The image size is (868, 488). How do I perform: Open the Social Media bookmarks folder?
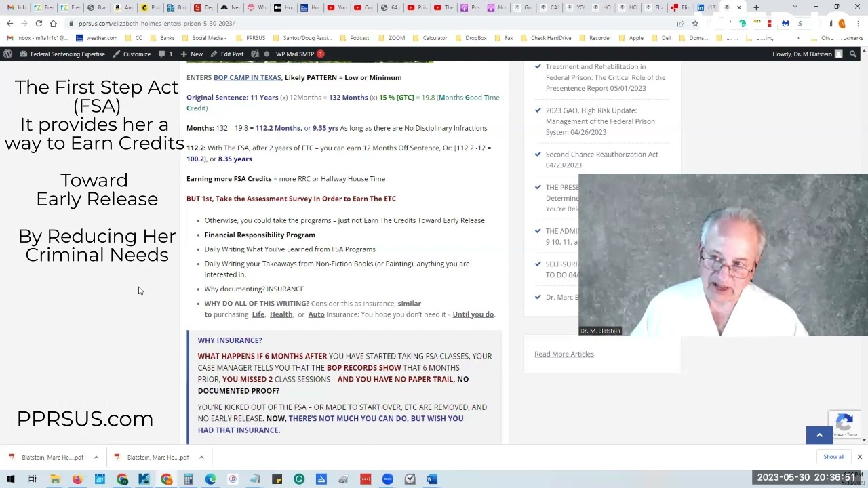[204, 38]
